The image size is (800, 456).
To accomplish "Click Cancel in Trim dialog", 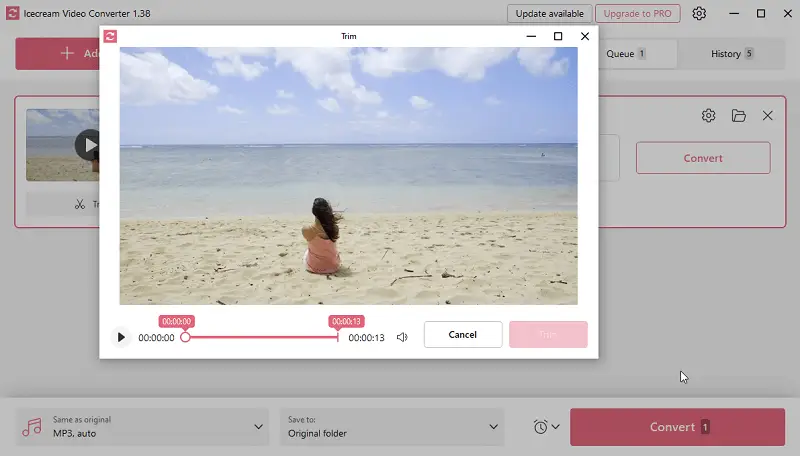I will tap(463, 335).
